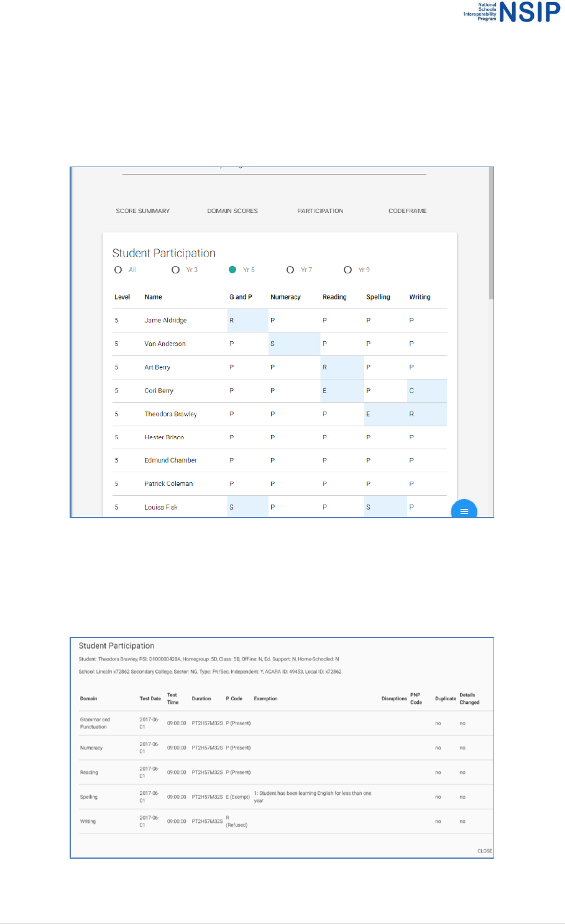The width and height of the screenshot is (565, 924).
Task: Select student Art Berry
Action: tap(157, 367)
